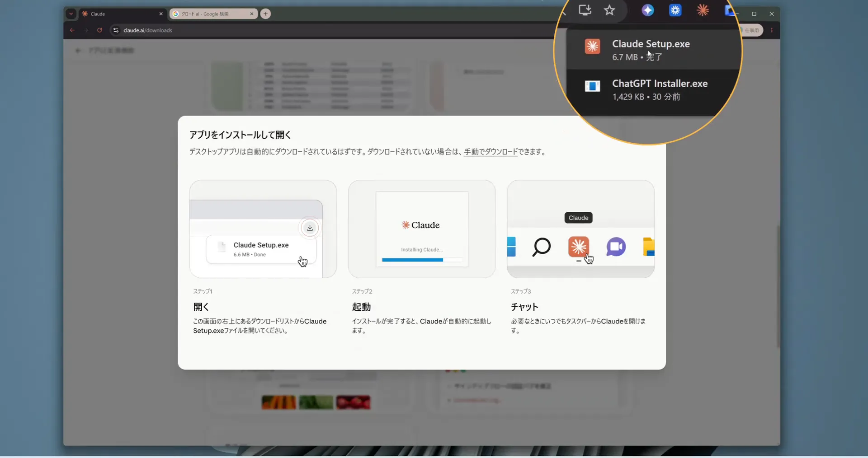The height and width of the screenshot is (458, 868).
Task: Click the ステップ2 Installing Claude illustration
Action: (422, 229)
